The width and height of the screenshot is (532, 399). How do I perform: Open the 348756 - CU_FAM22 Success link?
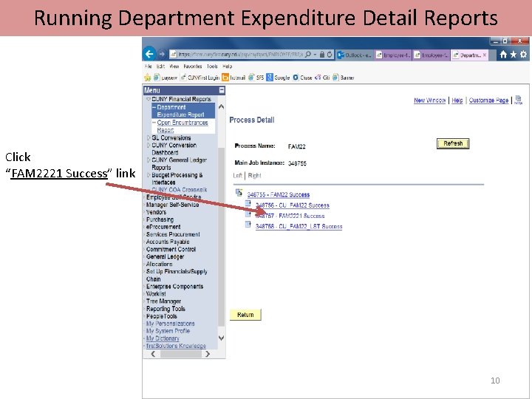[292, 205]
